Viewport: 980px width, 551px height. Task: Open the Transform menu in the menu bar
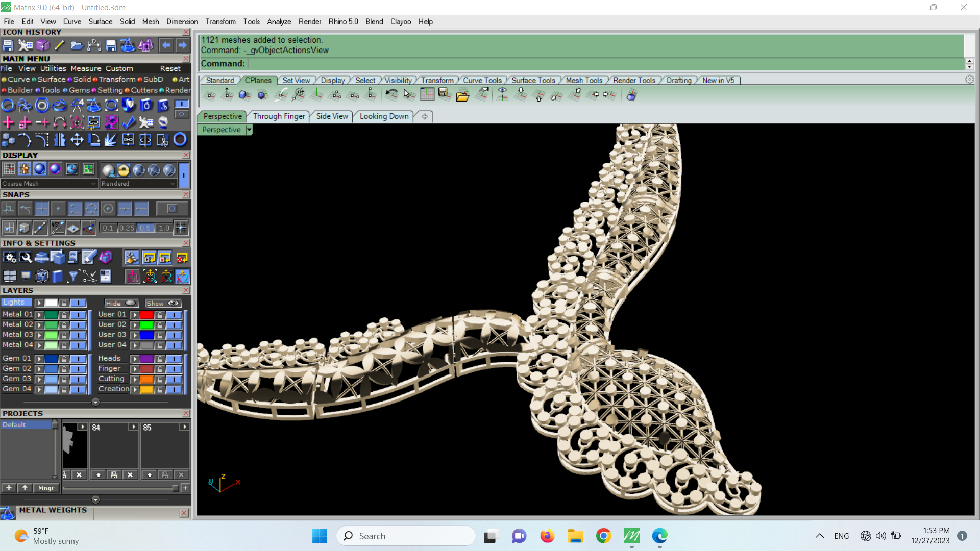220,22
